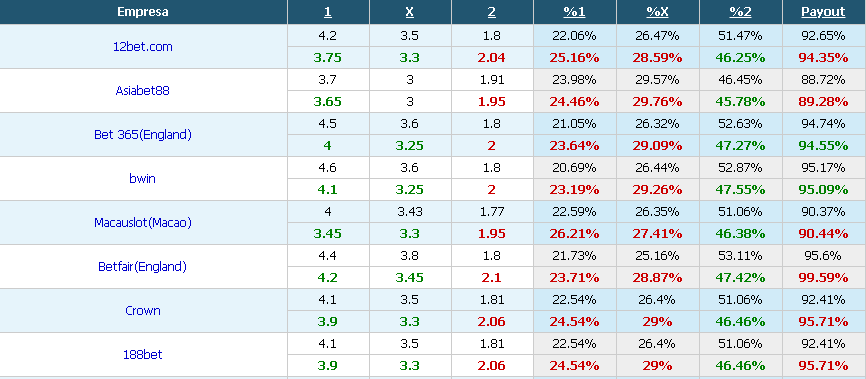Click bwin's current home odds 4.1
The image size is (866, 379).
tap(328, 190)
